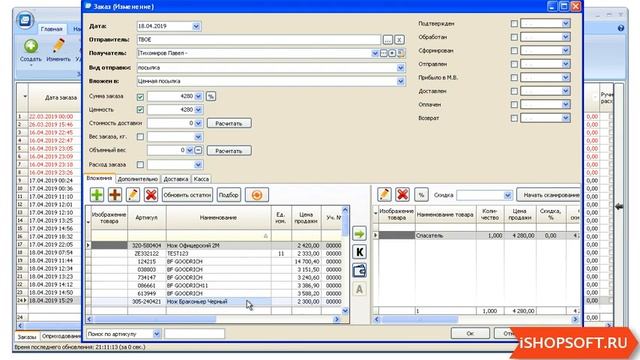Open the Дата dropdown calendar

tap(196, 26)
